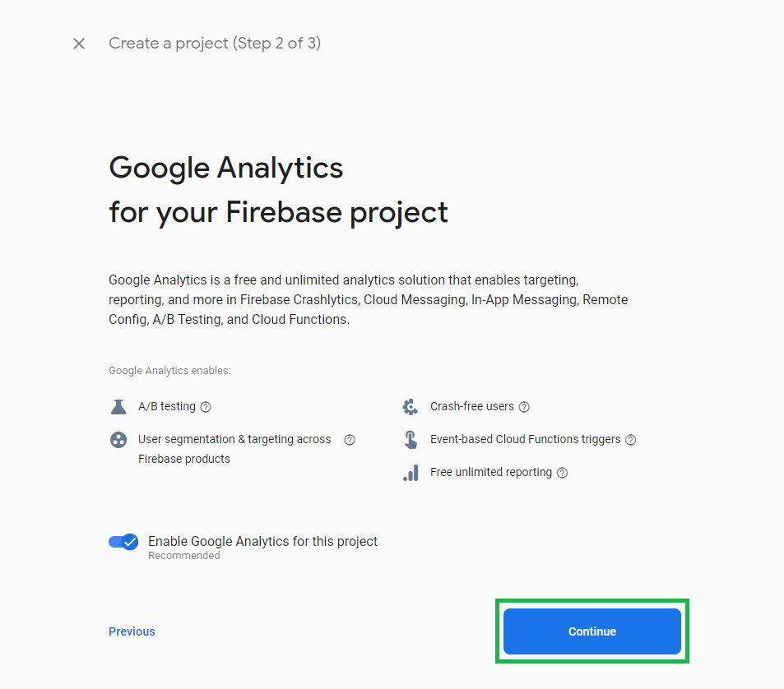784x689 pixels.
Task: Click the A/B testing flask icon
Action: (x=118, y=407)
